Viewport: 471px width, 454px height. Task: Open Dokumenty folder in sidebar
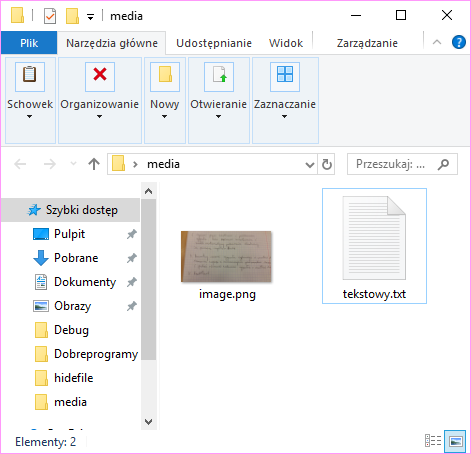point(85,282)
